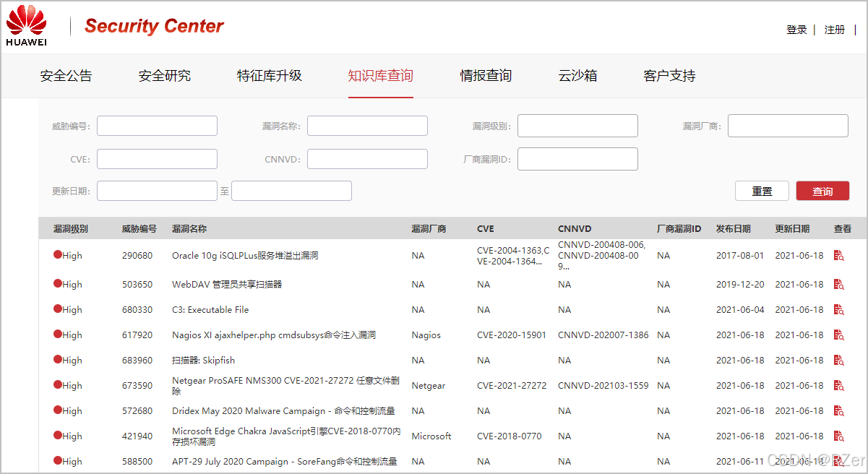
Task: Click Dridex May 2020 Malware Campaign entry
Action: click(x=283, y=411)
